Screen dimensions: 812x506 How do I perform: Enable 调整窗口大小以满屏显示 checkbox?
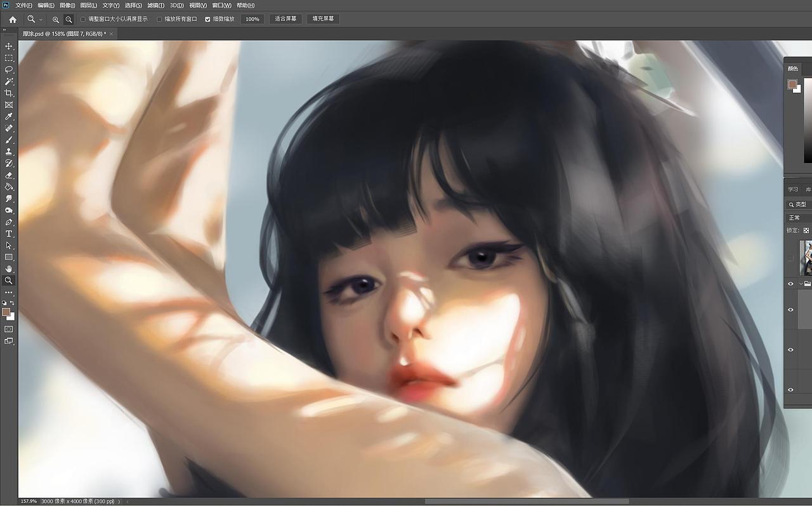pos(83,19)
